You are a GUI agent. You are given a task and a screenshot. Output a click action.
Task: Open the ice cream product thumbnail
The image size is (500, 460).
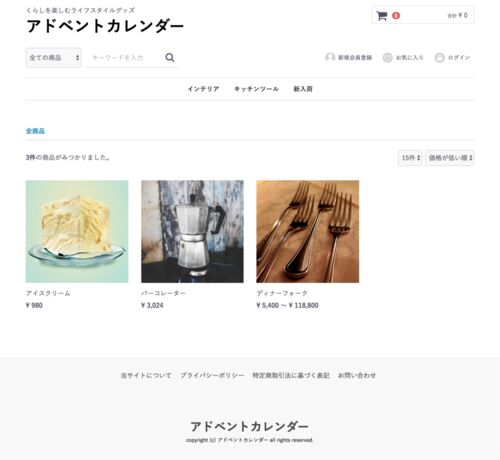coord(77,232)
